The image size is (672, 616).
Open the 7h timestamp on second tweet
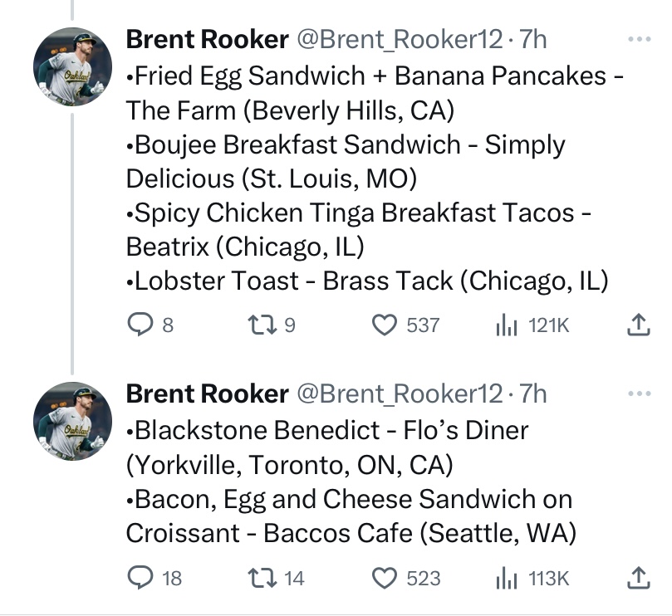(532, 394)
